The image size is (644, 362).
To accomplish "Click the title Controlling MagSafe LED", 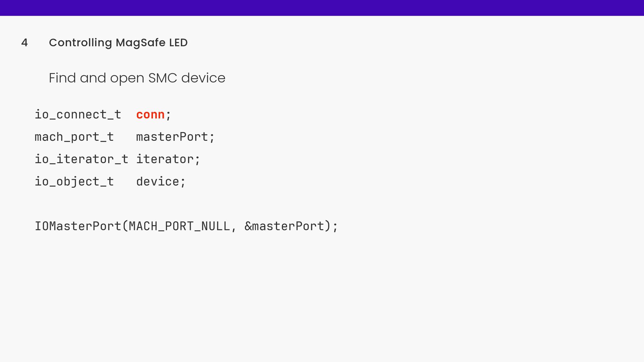I will pyautogui.click(x=118, y=43).
